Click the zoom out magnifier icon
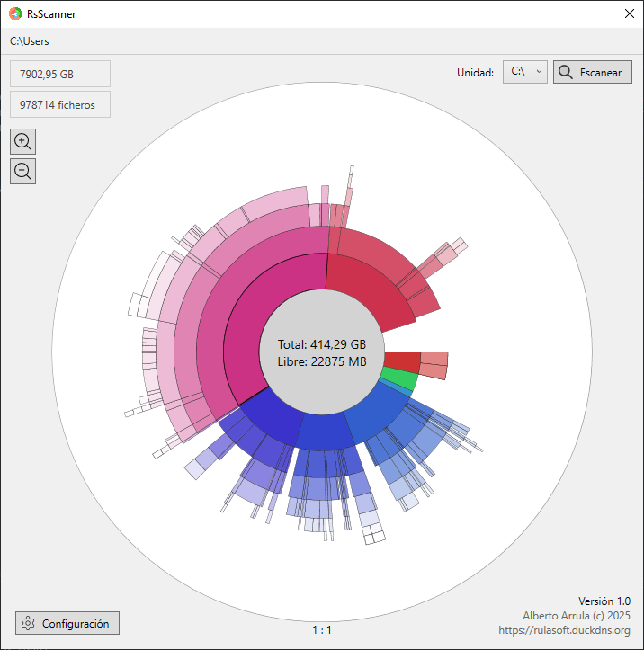The width and height of the screenshot is (644, 650). (x=22, y=171)
